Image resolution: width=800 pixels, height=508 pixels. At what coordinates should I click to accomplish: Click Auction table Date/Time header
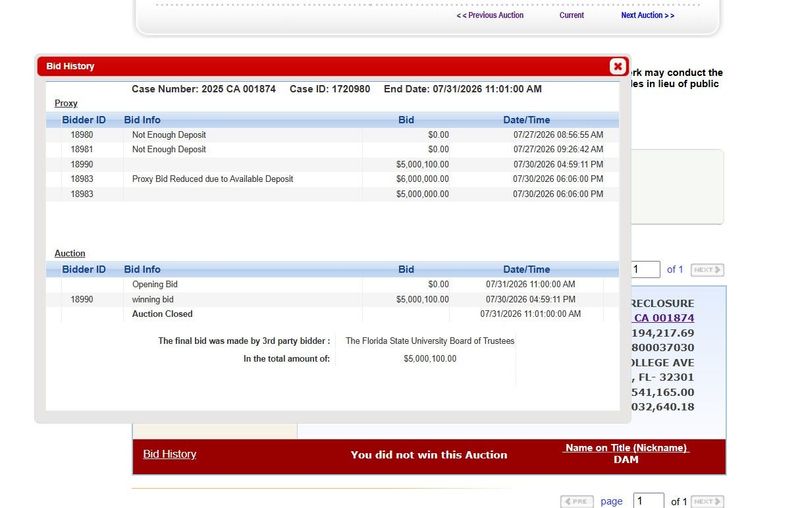click(527, 269)
